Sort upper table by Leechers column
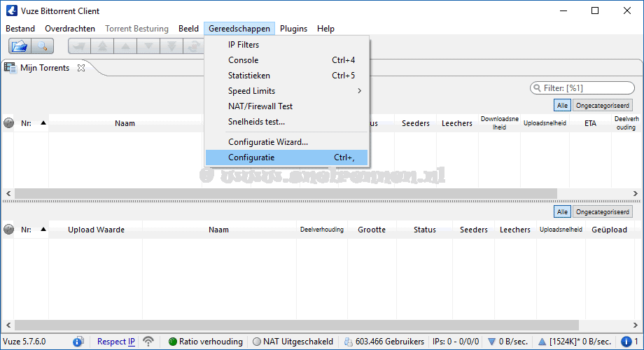644x350 pixels. [x=456, y=123]
